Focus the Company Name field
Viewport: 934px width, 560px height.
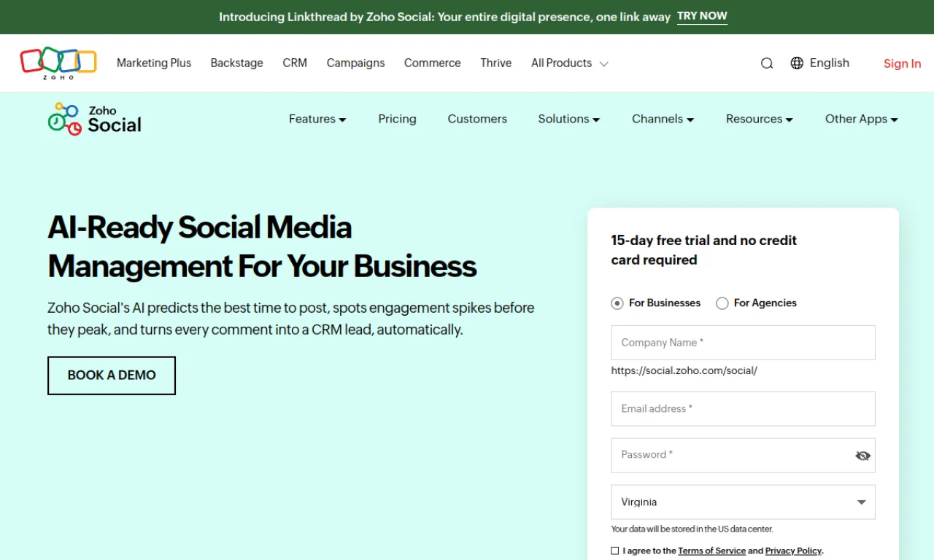[x=743, y=343]
